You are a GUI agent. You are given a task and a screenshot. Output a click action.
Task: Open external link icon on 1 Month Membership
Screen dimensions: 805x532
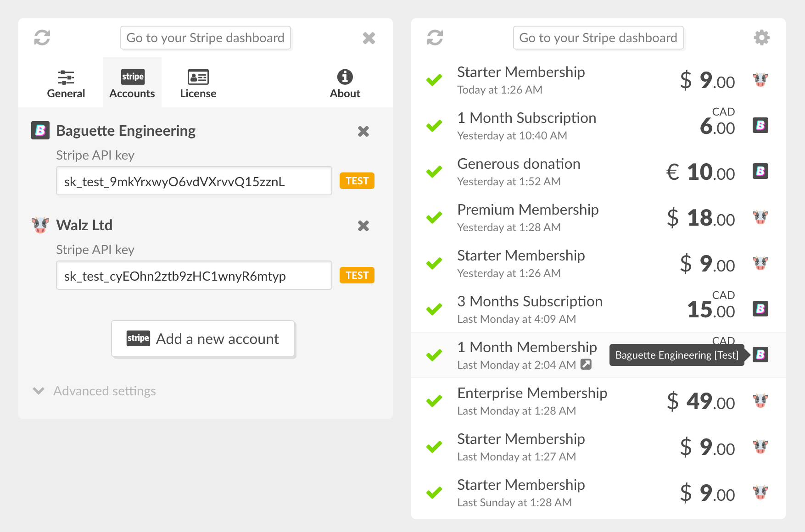(586, 365)
